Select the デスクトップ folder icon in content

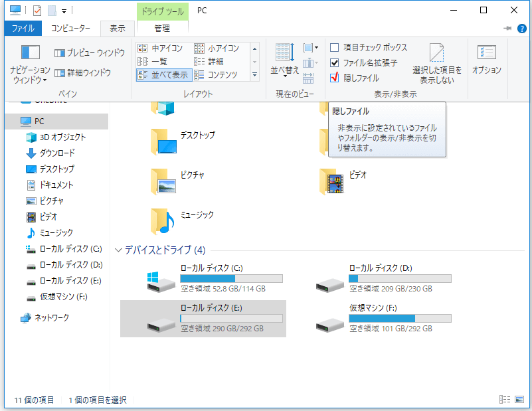coord(164,141)
